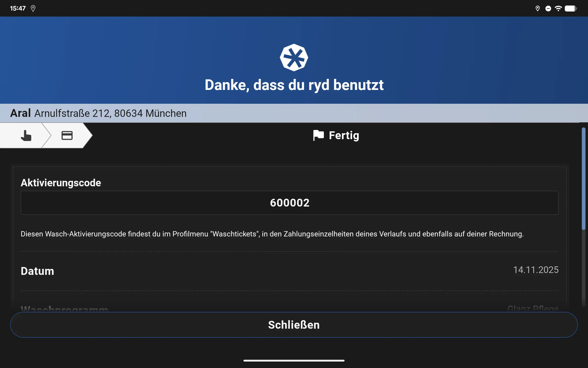Select the activation code field 600002
The image size is (588, 368).
[x=290, y=203]
